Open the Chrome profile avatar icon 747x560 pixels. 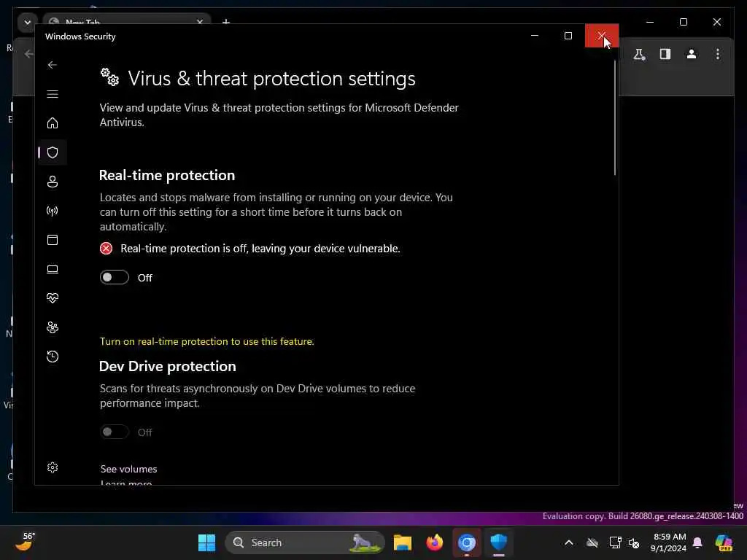pyautogui.click(x=692, y=54)
